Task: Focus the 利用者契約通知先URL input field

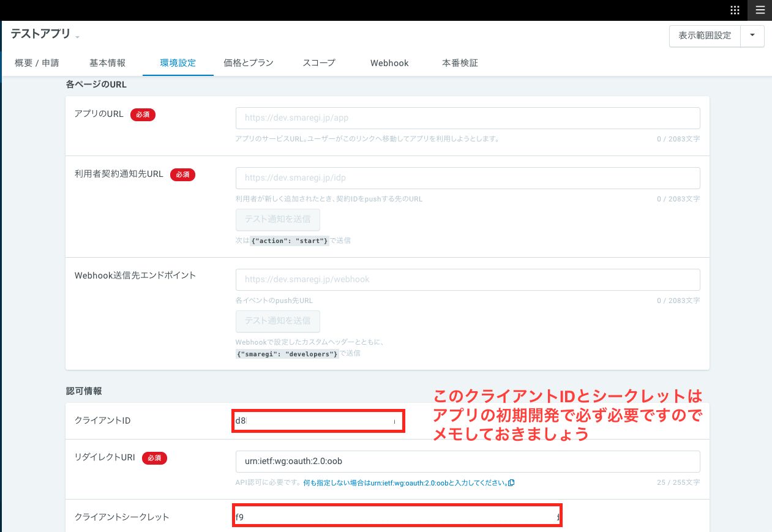Action: point(468,178)
